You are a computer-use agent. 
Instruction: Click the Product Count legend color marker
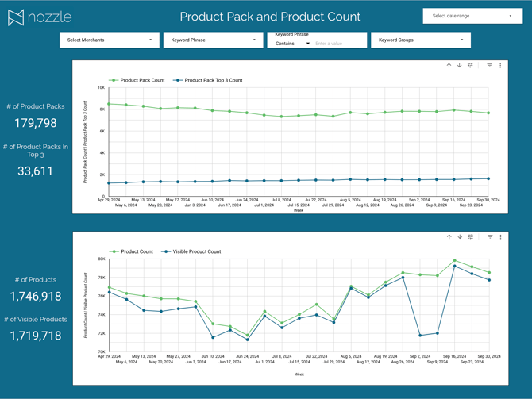[114, 251]
